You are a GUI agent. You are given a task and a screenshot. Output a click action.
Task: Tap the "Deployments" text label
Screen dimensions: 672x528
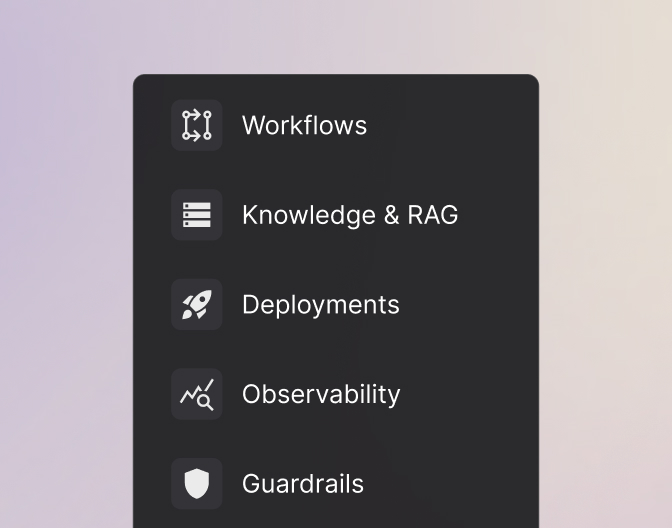[321, 305]
